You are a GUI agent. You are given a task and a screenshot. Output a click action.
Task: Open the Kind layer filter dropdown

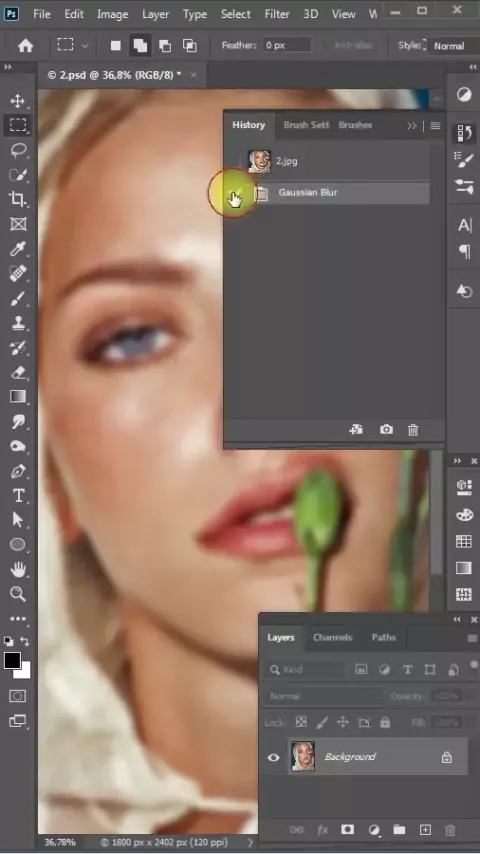point(305,669)
